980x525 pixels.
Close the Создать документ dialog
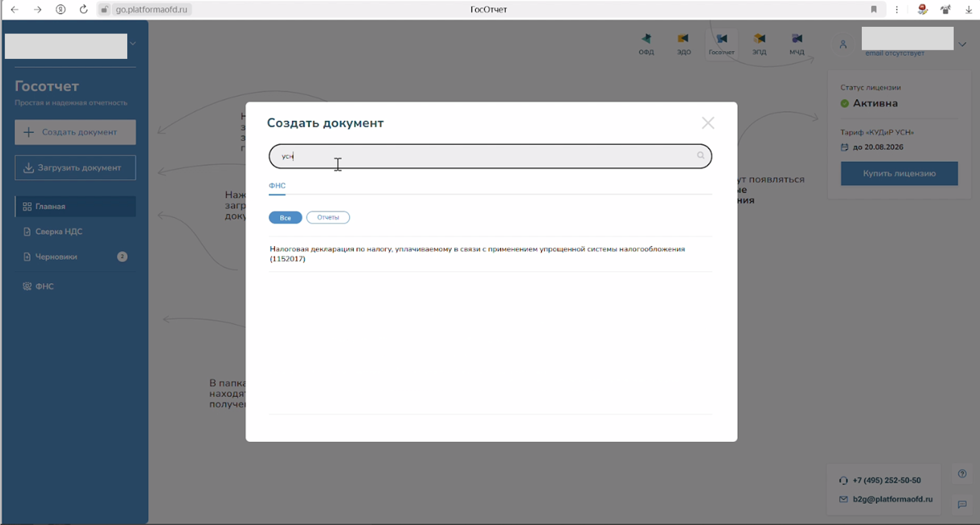[x=708, y=123]
